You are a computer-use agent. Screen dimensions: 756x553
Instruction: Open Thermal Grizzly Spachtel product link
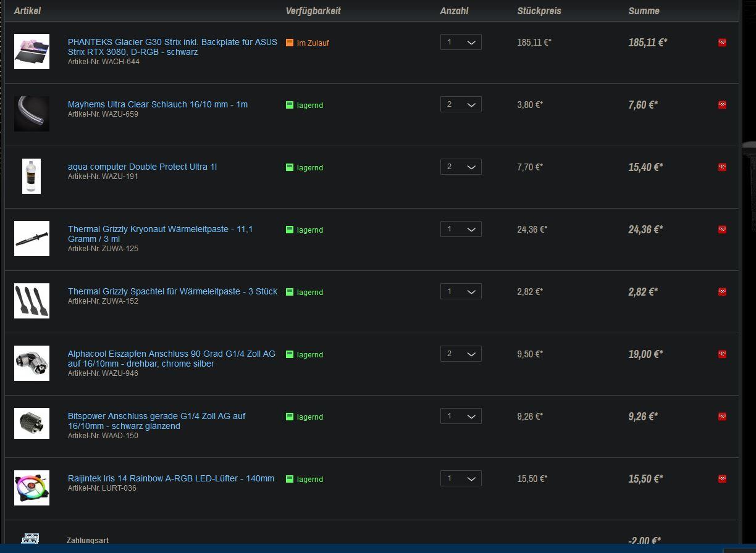(x=172, y=291)
